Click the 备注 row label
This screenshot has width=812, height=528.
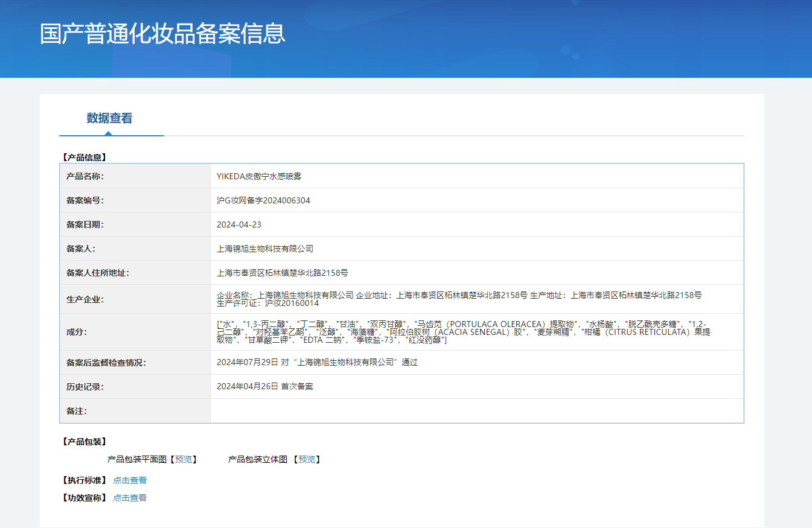coord(77,411)
